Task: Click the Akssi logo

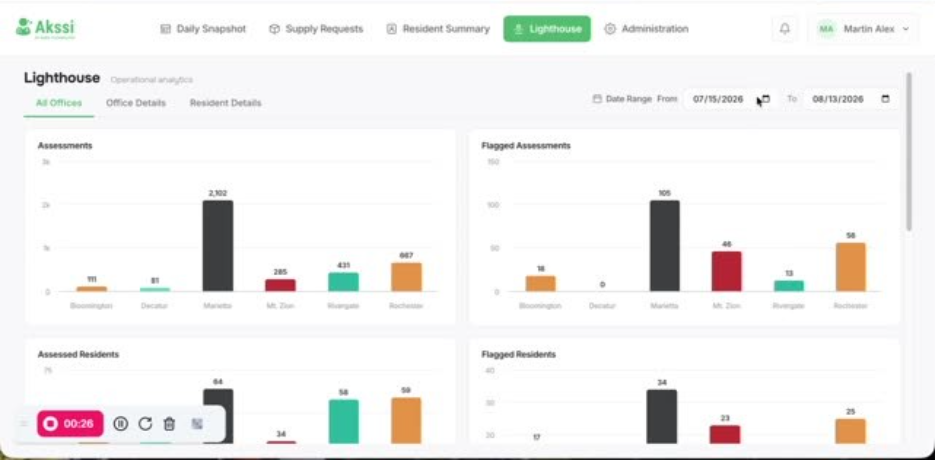Action: click(45, 28)
